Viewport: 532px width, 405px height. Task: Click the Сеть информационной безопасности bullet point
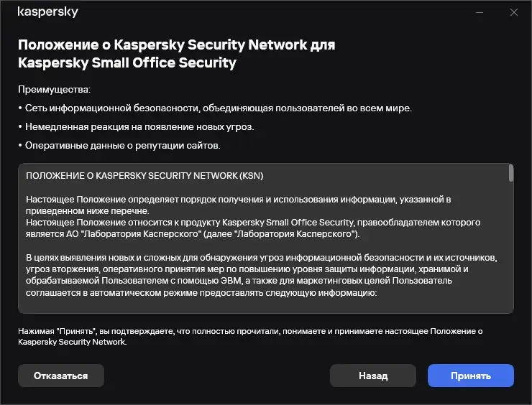pyautogui.click(x=216, y=108)
